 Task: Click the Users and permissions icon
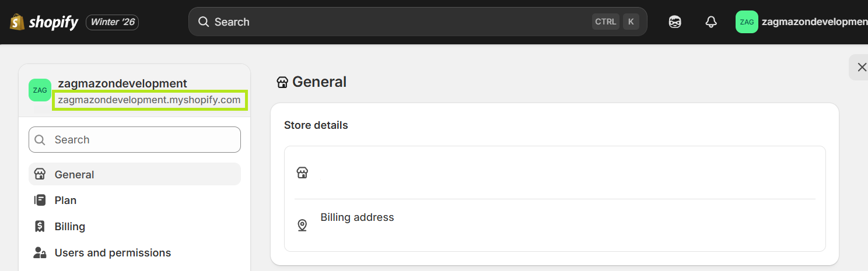tap(40, 253)
